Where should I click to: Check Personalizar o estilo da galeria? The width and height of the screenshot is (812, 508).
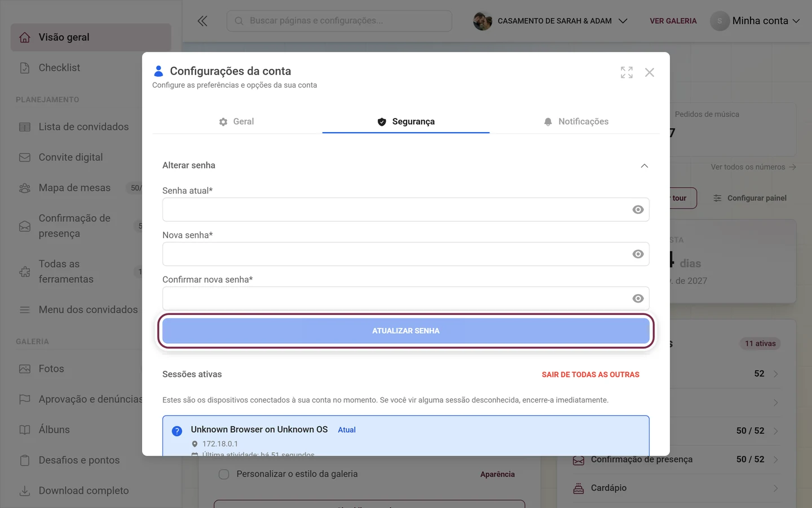pos(224,474)
